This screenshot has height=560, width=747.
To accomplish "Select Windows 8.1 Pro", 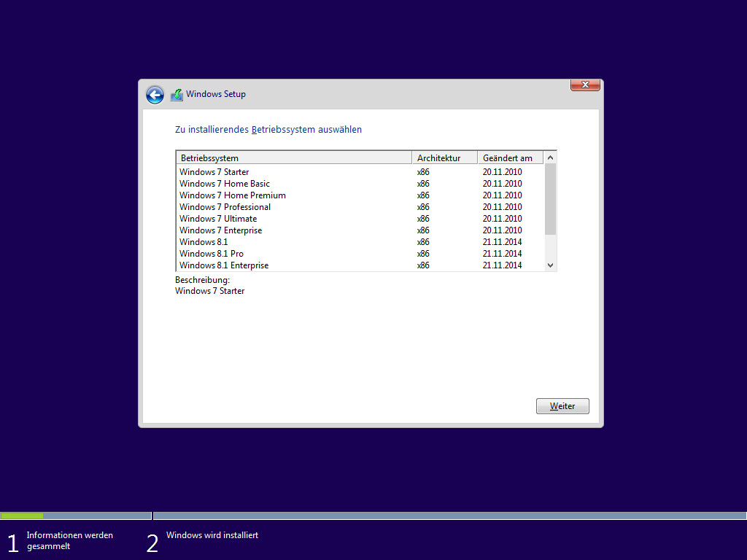I will 360,254.
